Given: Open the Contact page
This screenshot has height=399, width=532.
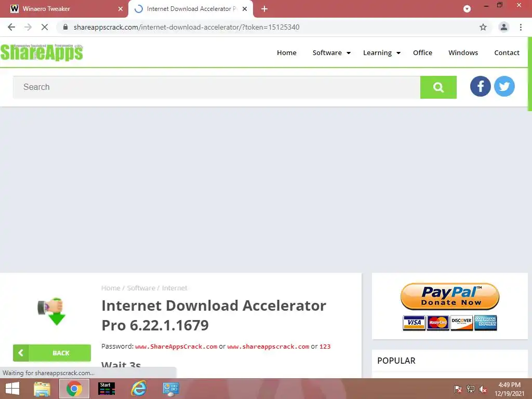Looking at the screenshot, I should [x=507, y=52].
